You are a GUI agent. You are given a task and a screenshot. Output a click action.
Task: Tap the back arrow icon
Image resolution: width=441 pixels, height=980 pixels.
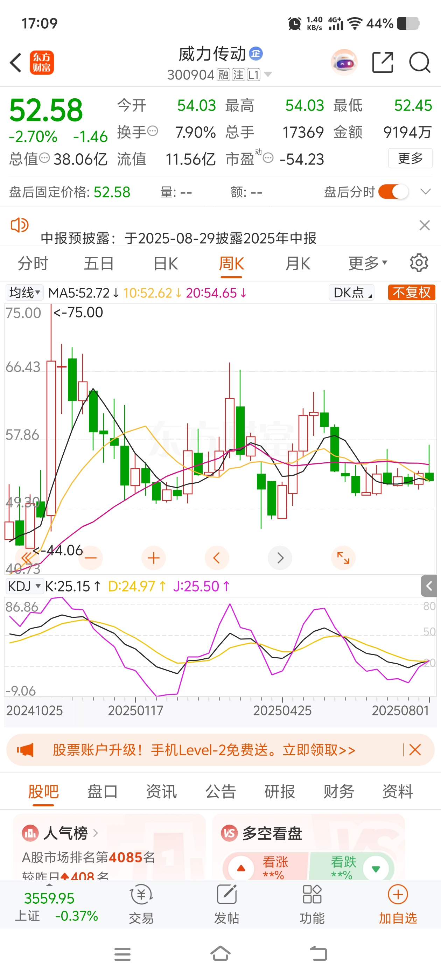[16, 62]
